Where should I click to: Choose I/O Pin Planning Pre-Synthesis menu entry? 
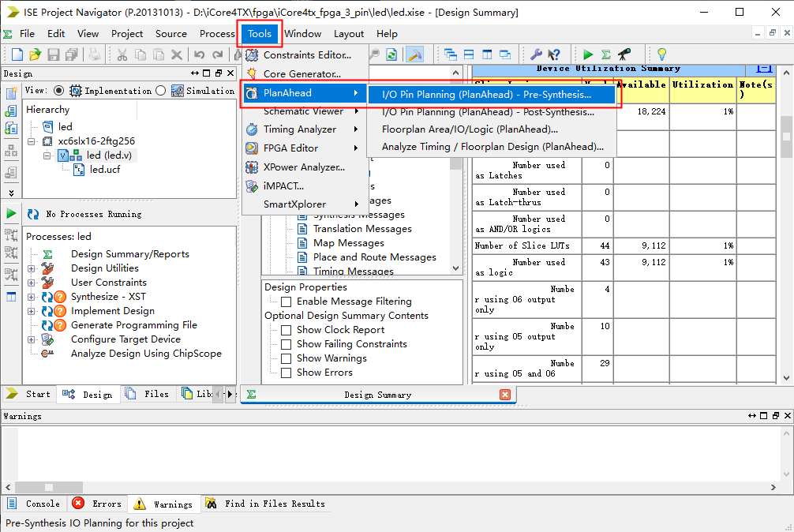point(486,94)
